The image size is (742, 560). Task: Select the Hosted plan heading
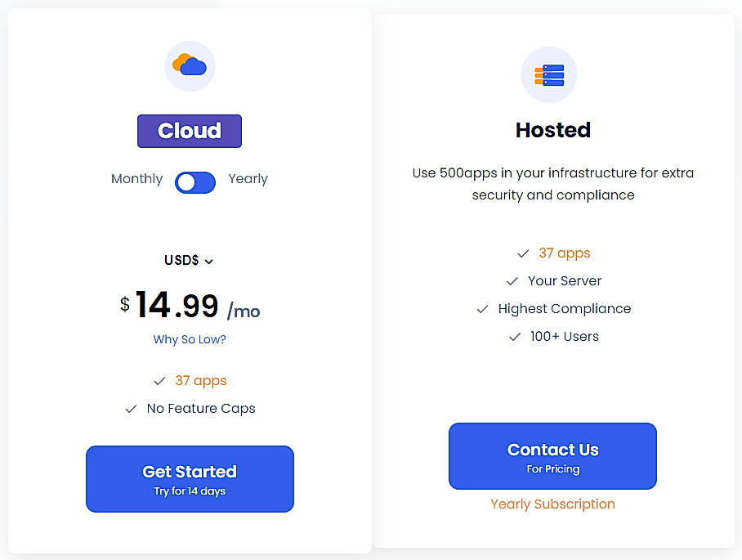click(552, 129)
